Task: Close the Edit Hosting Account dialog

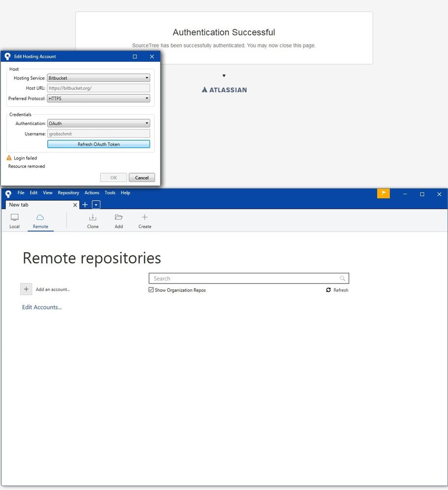Action: pos(152,56)
